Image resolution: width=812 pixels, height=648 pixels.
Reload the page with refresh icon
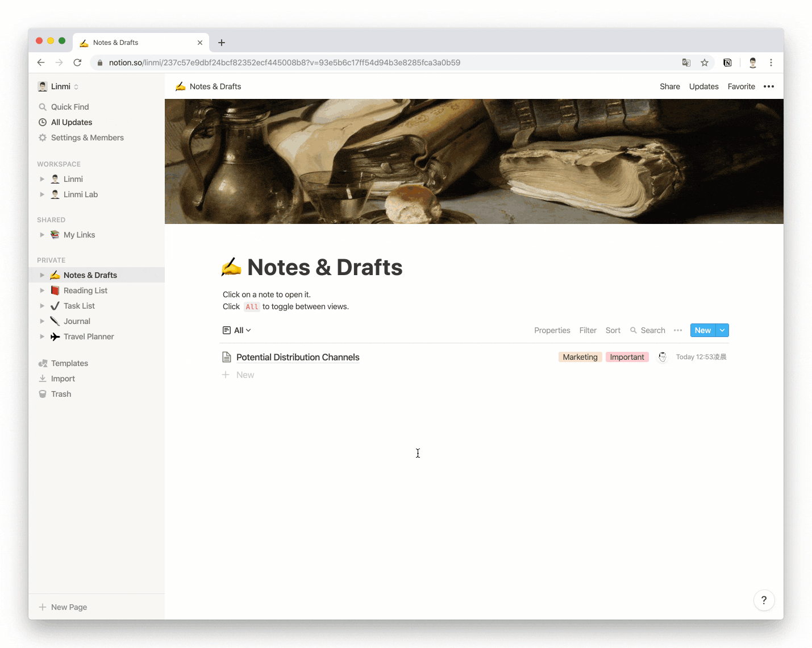pos(77,63)
